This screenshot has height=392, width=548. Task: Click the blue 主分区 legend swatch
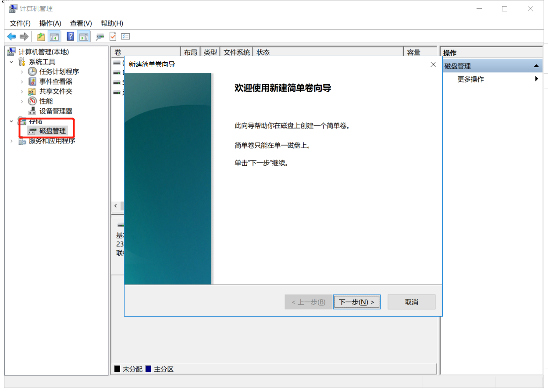148,369
